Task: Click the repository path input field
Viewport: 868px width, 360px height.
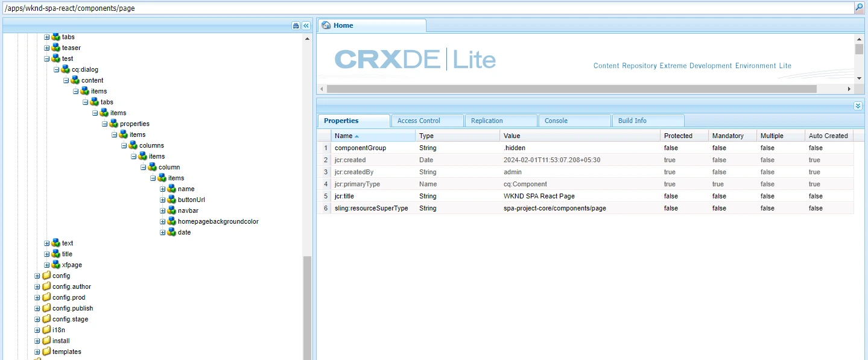Action: (422, 8)
